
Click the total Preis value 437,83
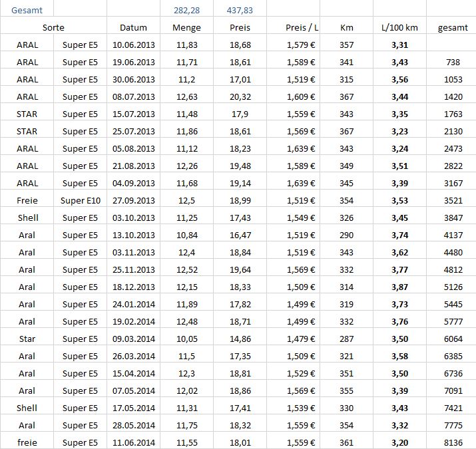(240, 10)
